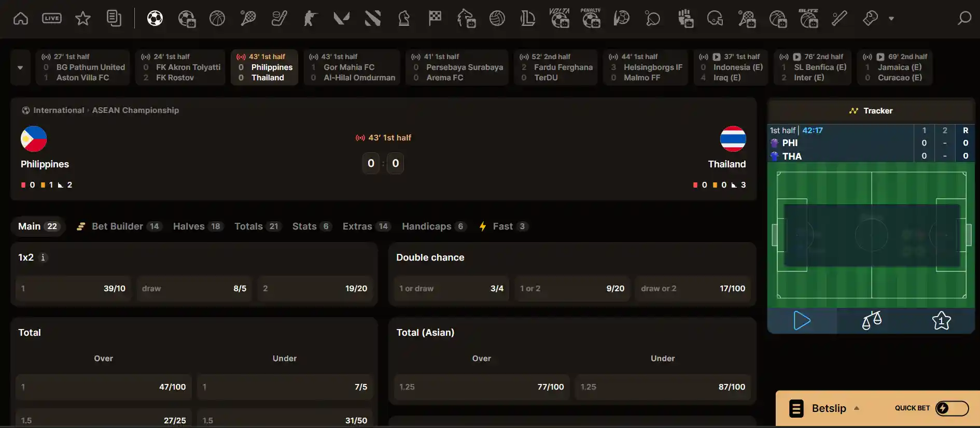Expand more sports dropdown arrow
This screenshot has width=980, height=428.
coord(891,19)
